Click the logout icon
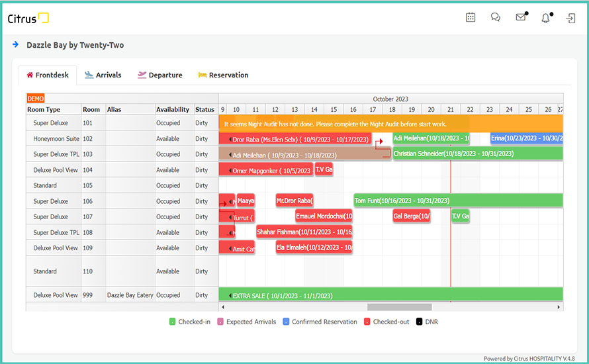This screenshot has height=364, width=589. click(570, 18)
